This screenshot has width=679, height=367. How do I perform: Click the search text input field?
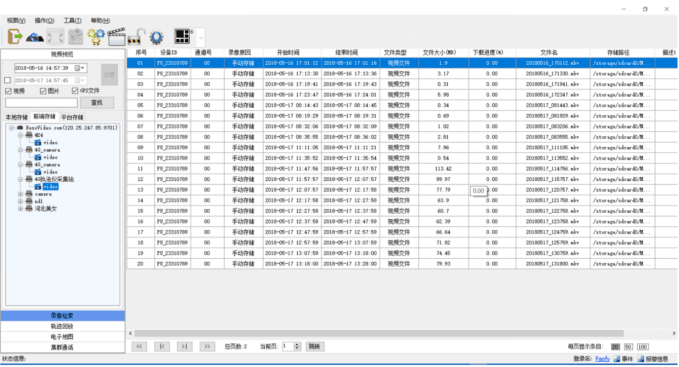[41, 103]
